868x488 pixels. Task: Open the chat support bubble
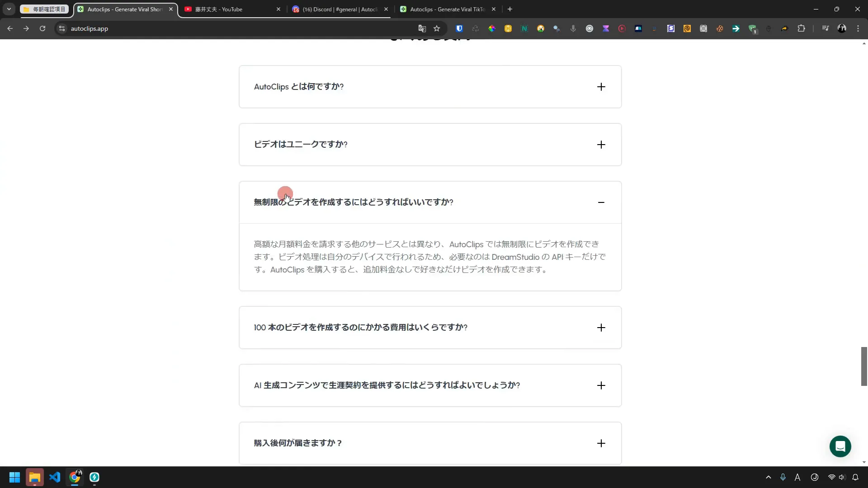click(840, 446)
